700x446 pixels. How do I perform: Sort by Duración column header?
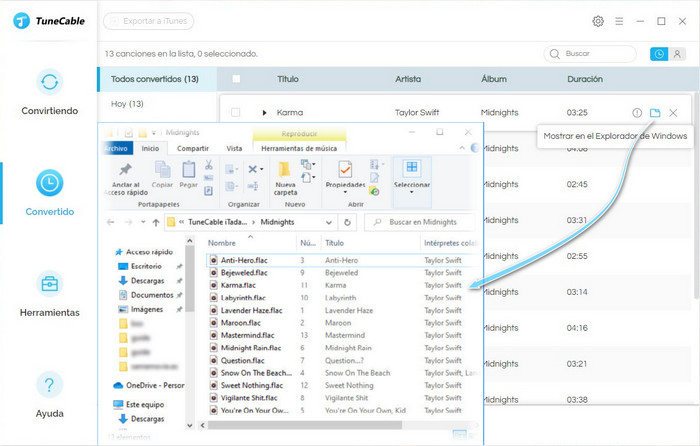585,79
